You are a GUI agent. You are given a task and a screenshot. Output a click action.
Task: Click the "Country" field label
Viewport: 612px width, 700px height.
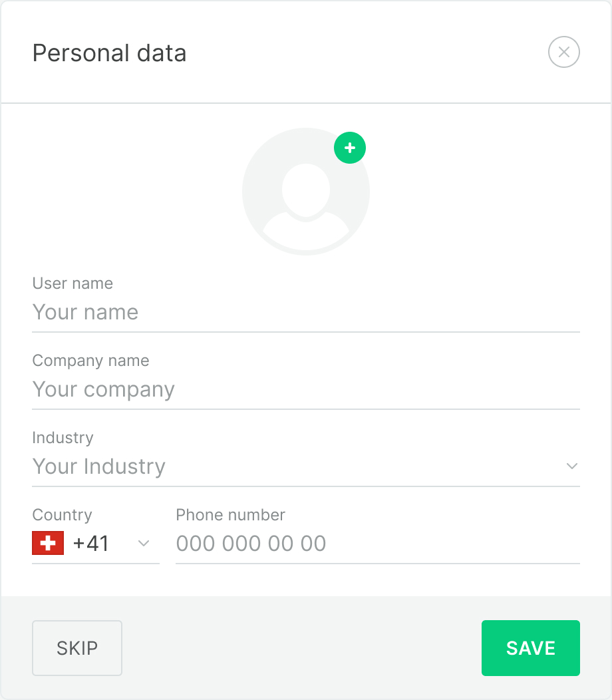(62, 515)
